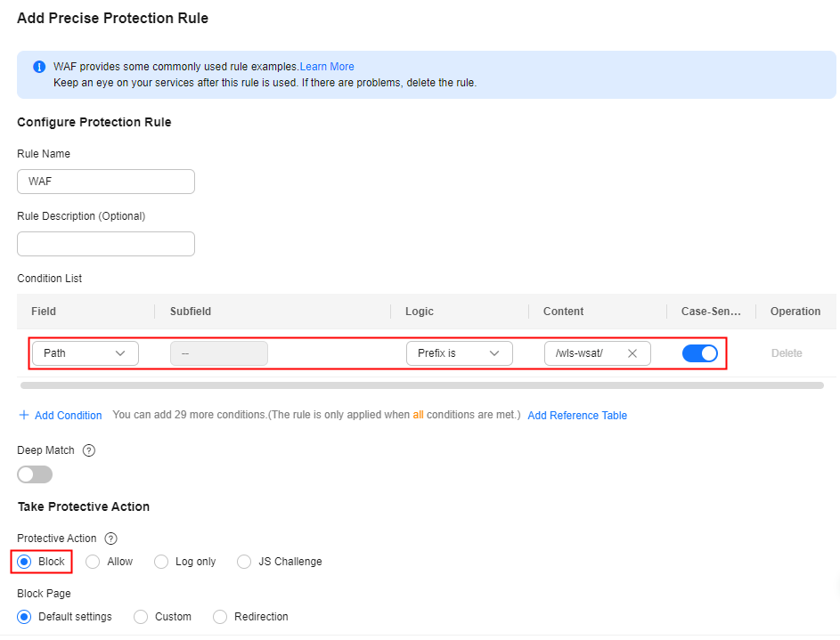
Task: Clear the /wls-wsat/ content with X icon
Action: pyautogui.click(x=632, y=353)
